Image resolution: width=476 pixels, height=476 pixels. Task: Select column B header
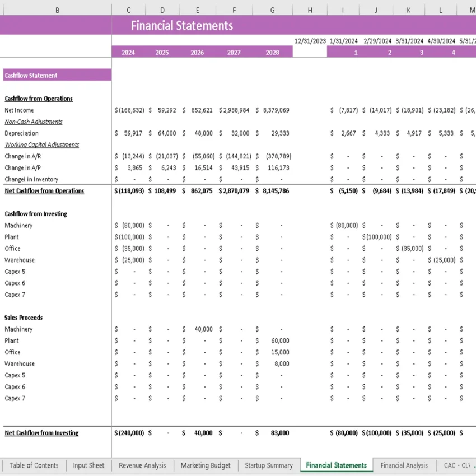coord(57,10)
